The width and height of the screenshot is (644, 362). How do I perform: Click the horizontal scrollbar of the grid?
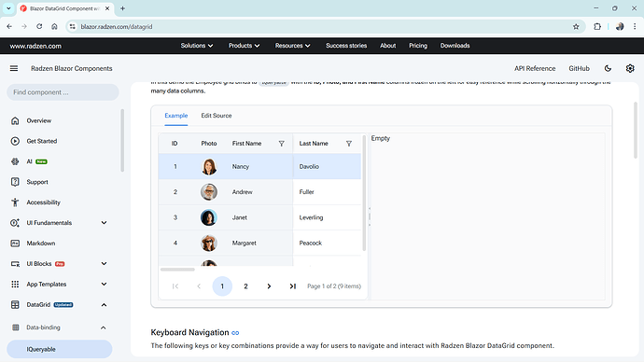coord(177,270)
